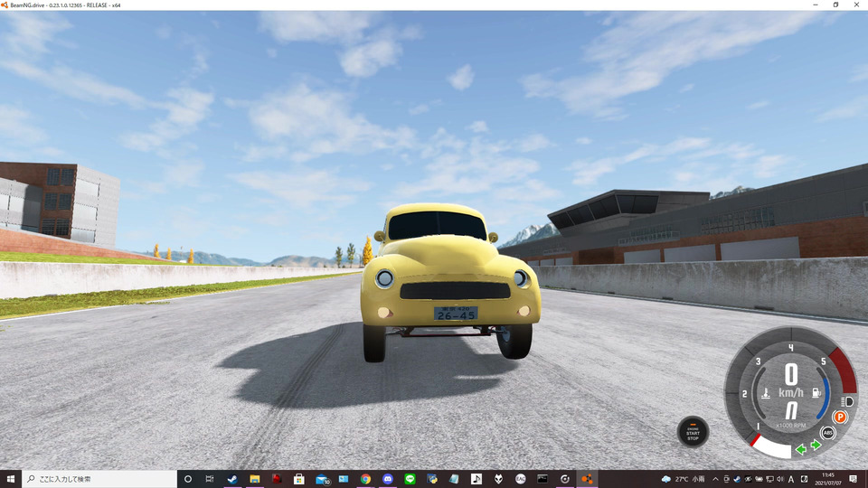Open the clock showing 11:45
Screen dimensions: 868x488
(829, 479)
